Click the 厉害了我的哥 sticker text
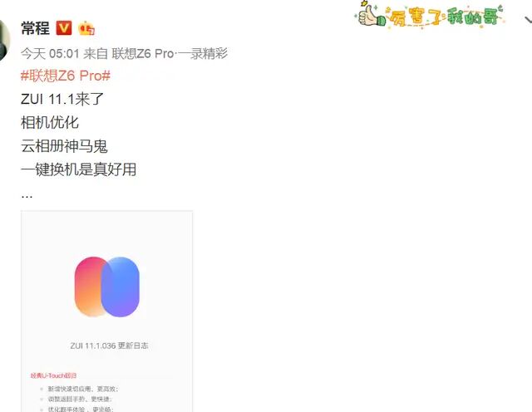This screenshot has width=532, height=412. pos(446,17)
